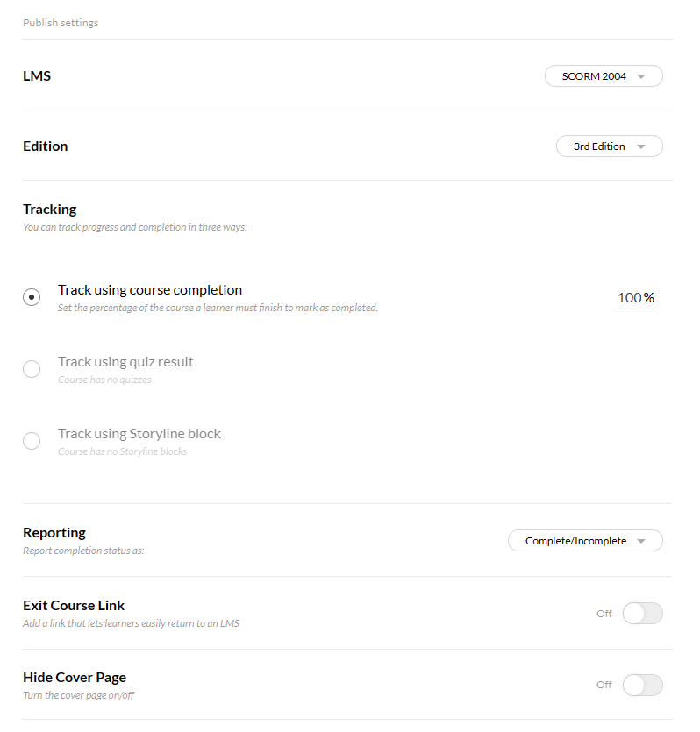Click the "Track using Storyline block" label
Image resolution: width=700 pixels, height=732 pixels.
(139, 434)
